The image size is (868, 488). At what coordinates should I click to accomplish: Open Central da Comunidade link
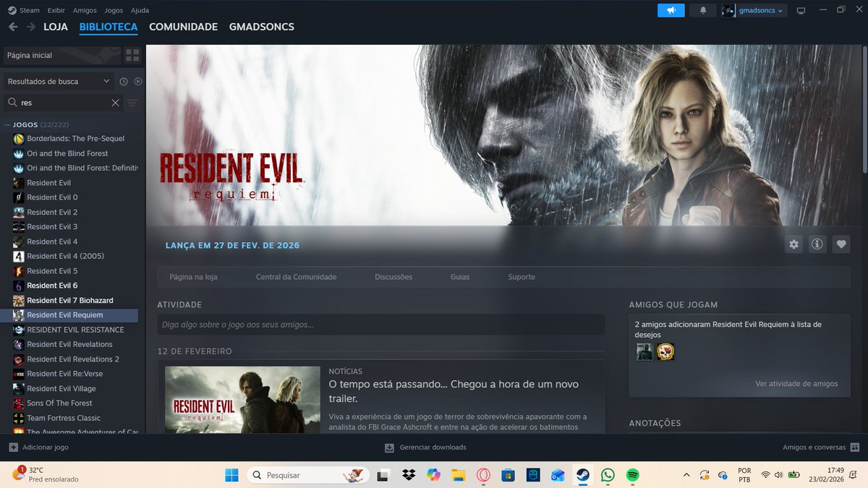click(296, 277)
